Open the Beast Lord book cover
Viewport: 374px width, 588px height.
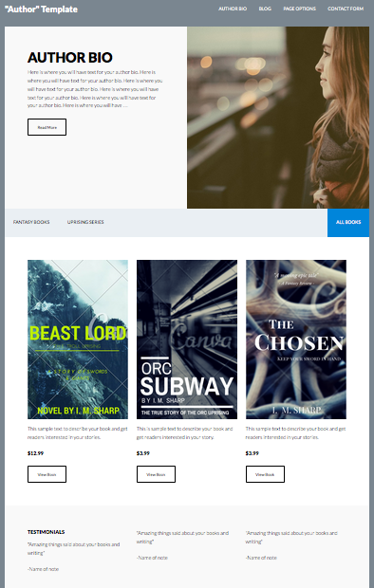[78, 340]
